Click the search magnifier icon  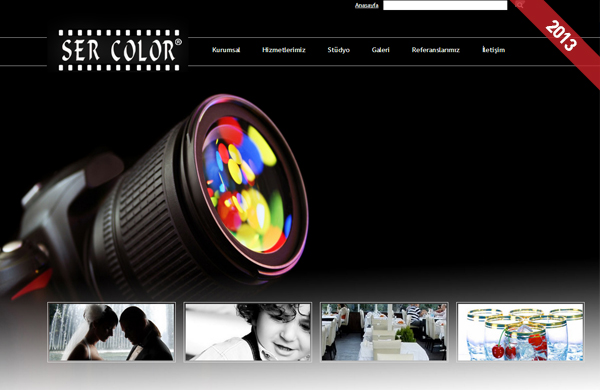click(x=519, y=5)
